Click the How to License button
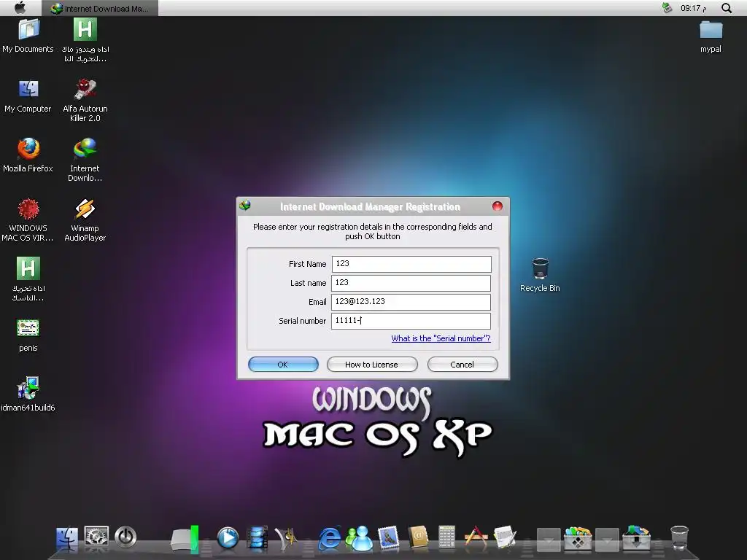The width and height of the screenshot is (747, 560). click(371, 365)
